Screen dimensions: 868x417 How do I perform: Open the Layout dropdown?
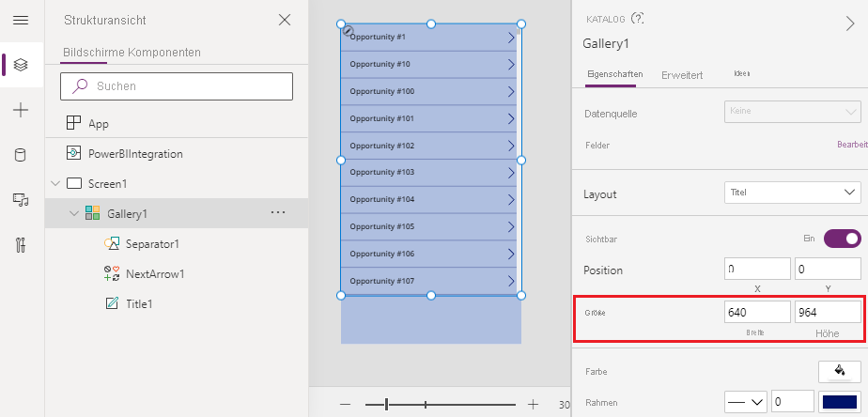[793, 193]
